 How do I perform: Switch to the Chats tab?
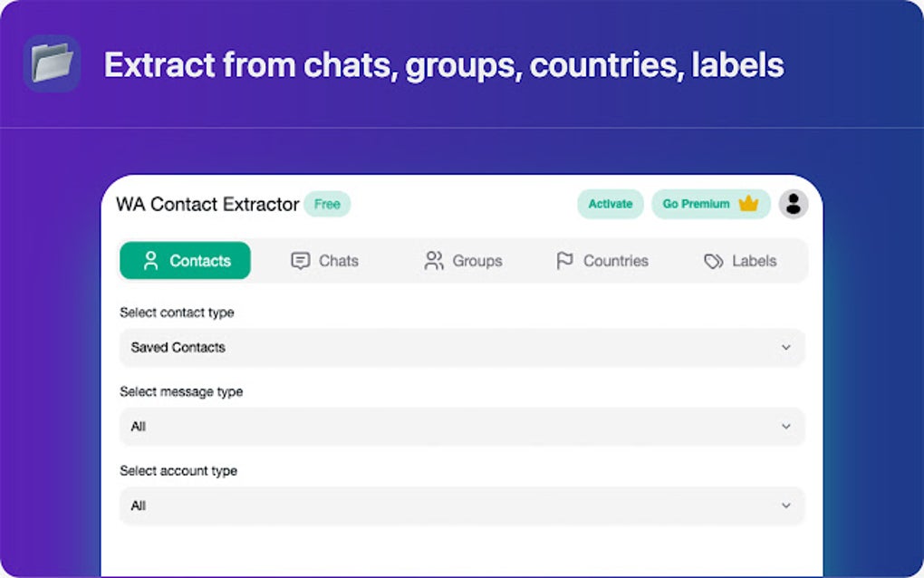click(x=324, y=261)
